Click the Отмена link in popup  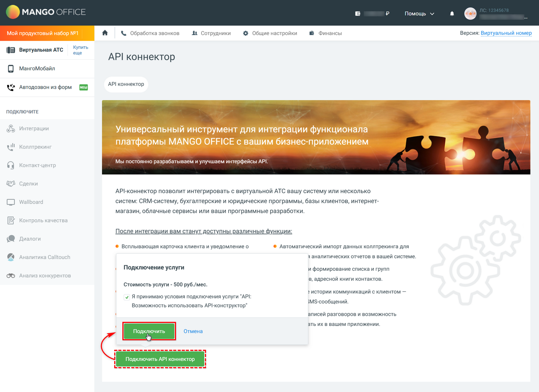pyautogui.click(x=193, y=331)
